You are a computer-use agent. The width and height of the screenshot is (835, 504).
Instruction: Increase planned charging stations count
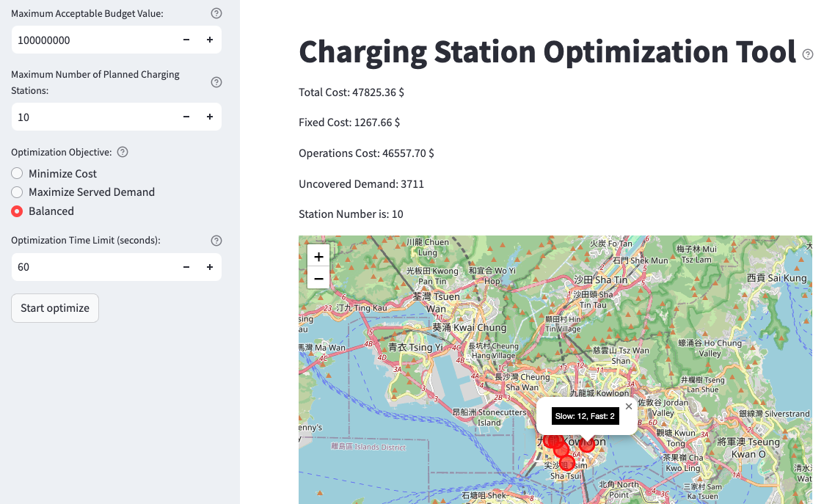(210, 117)
